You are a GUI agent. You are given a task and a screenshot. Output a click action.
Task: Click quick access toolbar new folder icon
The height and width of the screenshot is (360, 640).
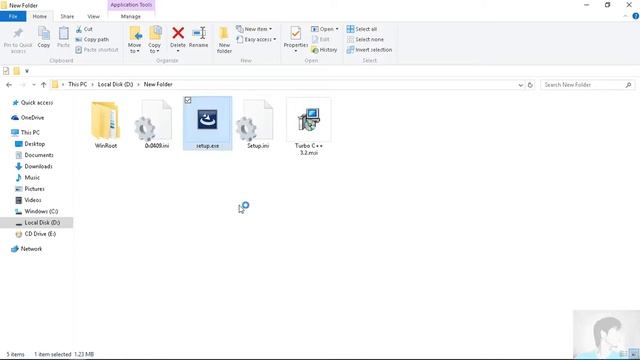pyautogui.click(x=16, y=71)
